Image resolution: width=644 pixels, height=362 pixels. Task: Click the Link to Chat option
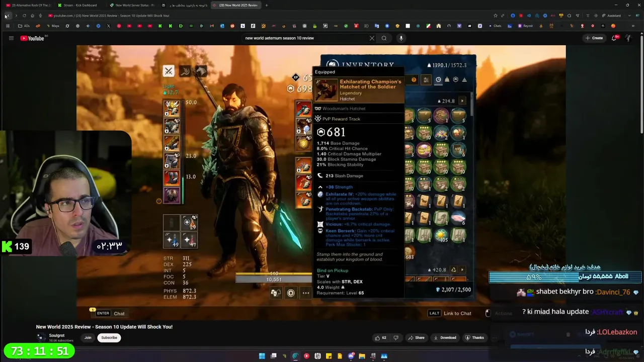tap(450, 313)
